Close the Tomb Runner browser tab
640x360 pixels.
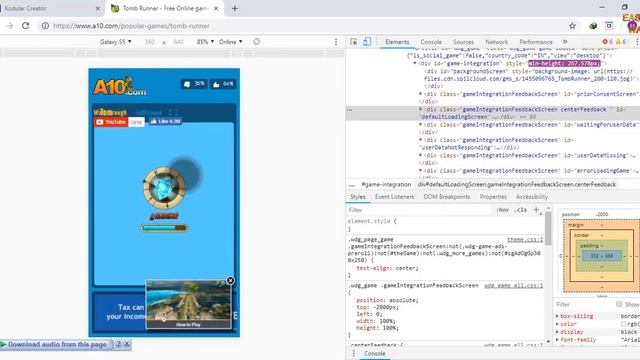coord(216,8)
